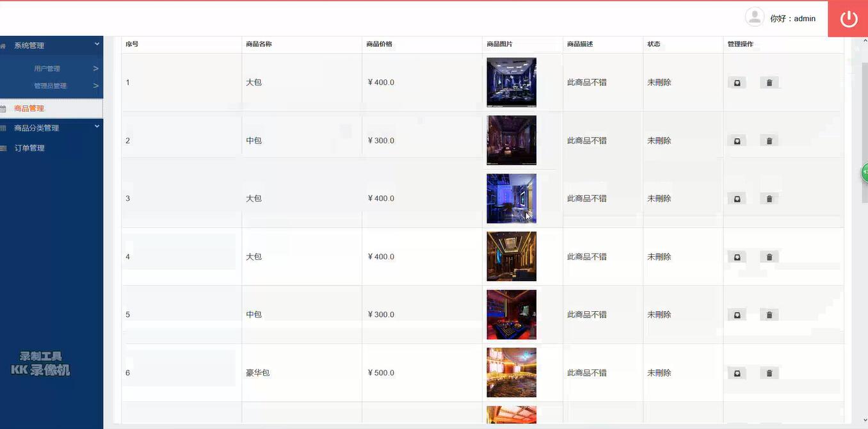
Task: Click 此商品不错 description in row 3
Action: pyautogui.click(x=587, y=198)
